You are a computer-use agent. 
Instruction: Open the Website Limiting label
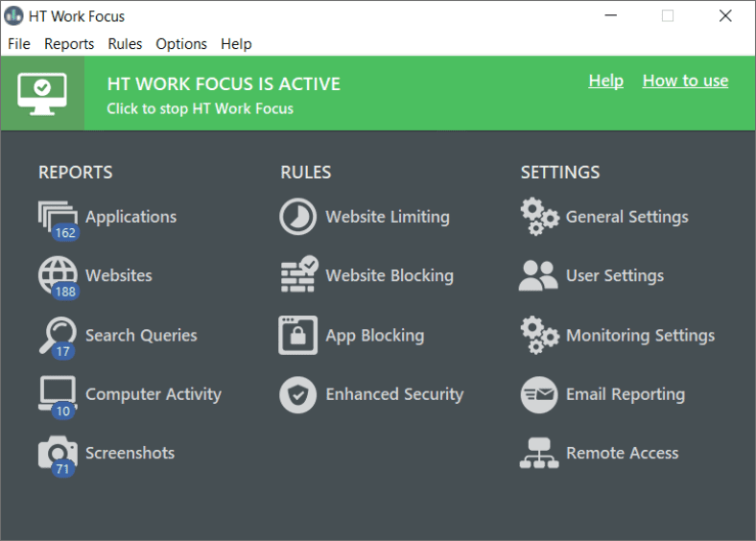pos(388,217)
